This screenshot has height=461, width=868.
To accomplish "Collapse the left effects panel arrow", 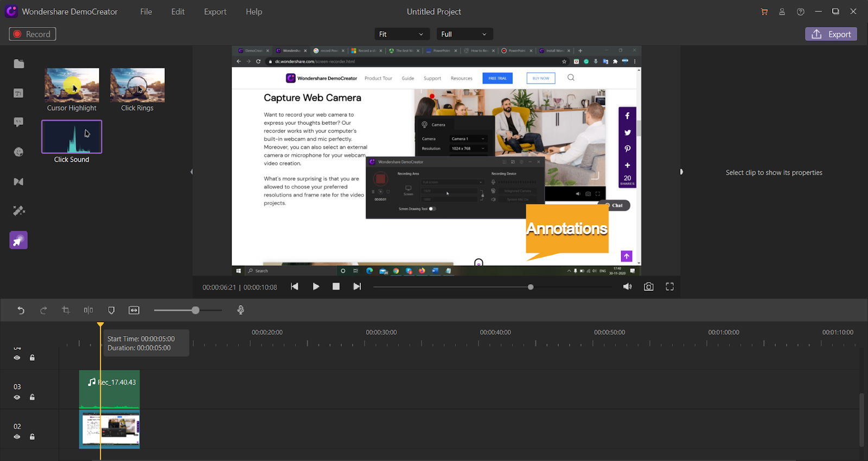I will coord(192,172).
